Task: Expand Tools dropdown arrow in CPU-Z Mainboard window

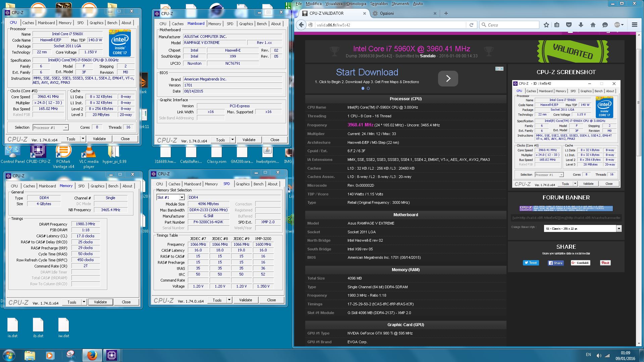Action: [232, 140]
